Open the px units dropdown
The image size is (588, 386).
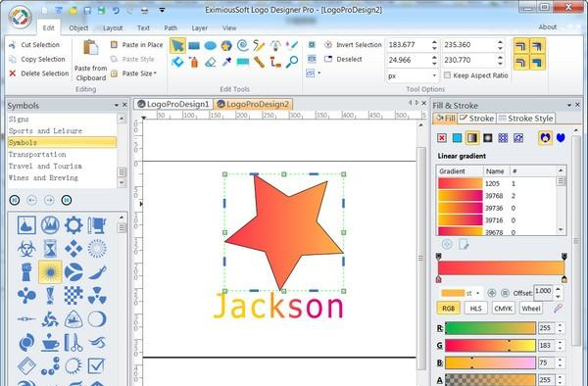[412, 75]
